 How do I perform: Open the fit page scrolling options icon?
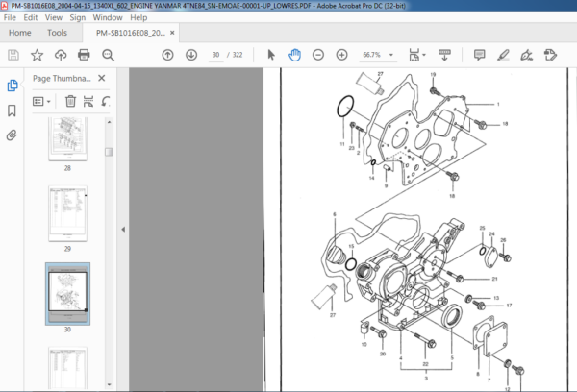417,55
